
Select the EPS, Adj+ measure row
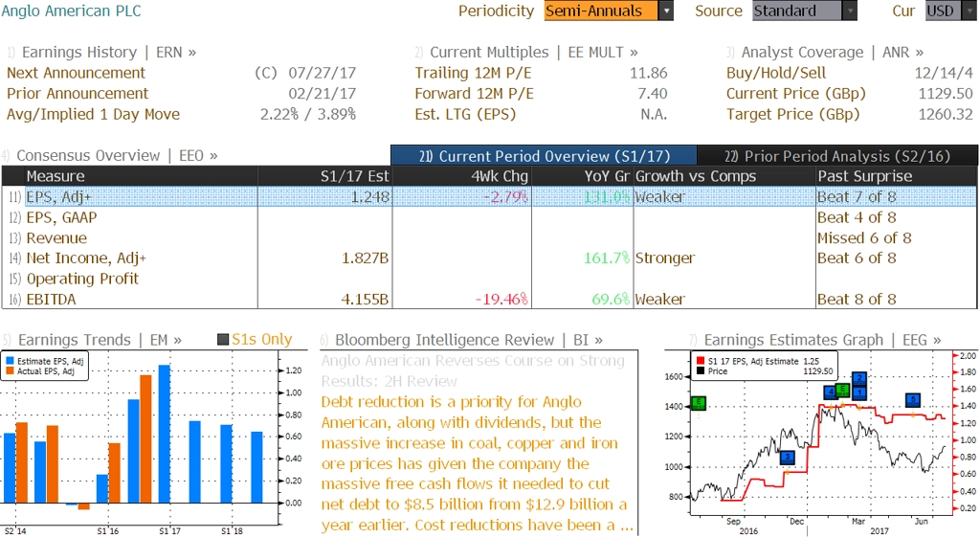click(x=489, y=197)
